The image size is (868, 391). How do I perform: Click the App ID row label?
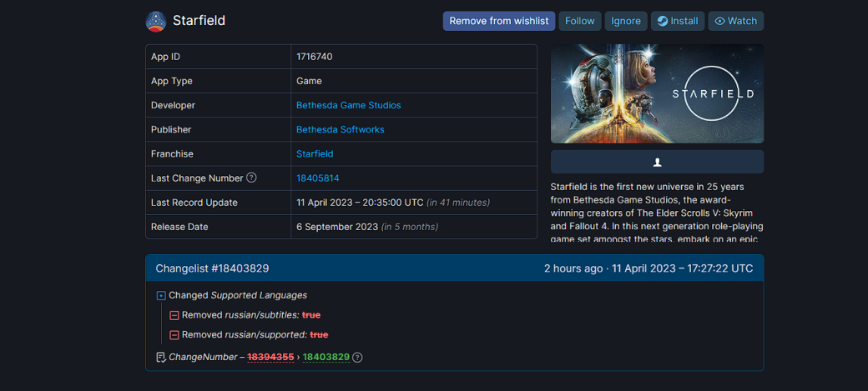165,57
